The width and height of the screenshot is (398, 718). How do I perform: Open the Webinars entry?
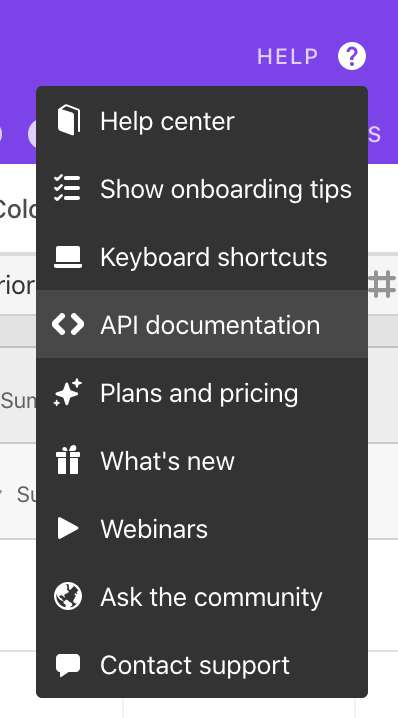tap(202, 528)
